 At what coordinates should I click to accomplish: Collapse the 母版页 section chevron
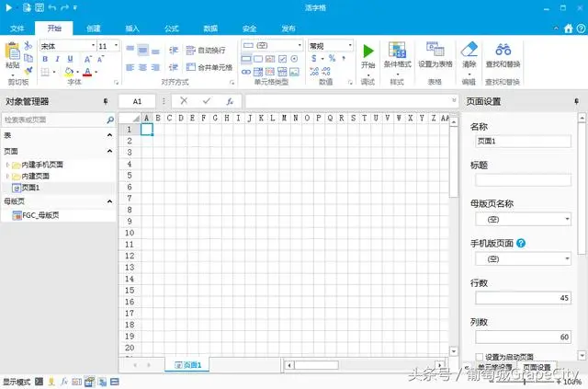point(109,201)
